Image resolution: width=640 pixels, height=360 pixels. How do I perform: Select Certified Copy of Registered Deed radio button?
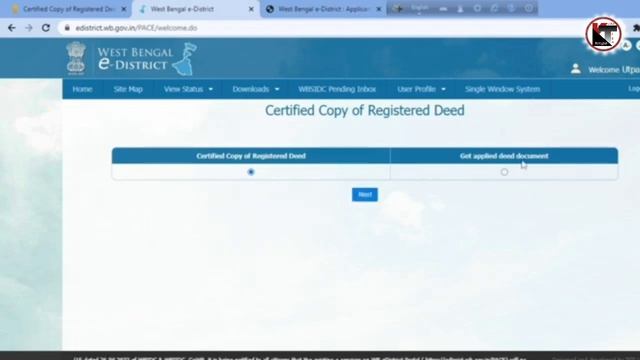251,172
